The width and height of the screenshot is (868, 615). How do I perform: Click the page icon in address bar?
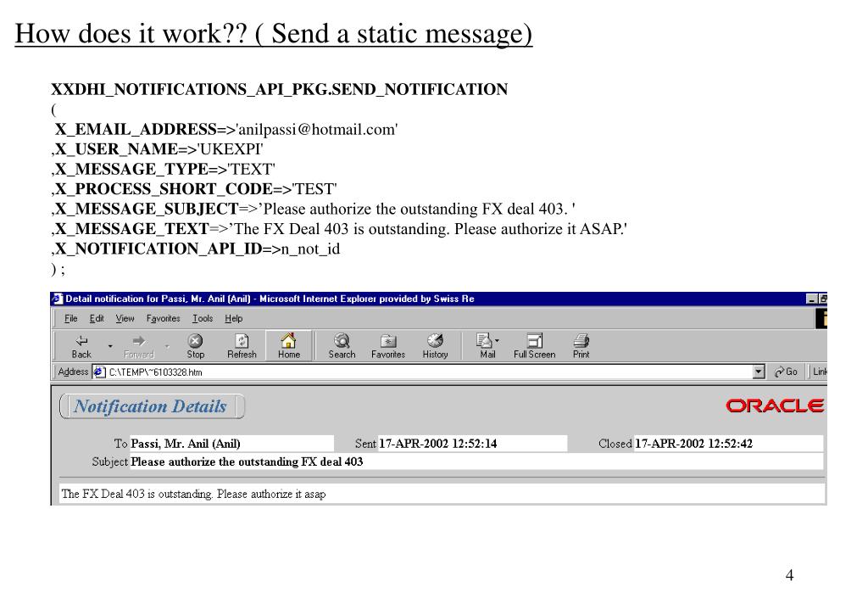[99, 372]
